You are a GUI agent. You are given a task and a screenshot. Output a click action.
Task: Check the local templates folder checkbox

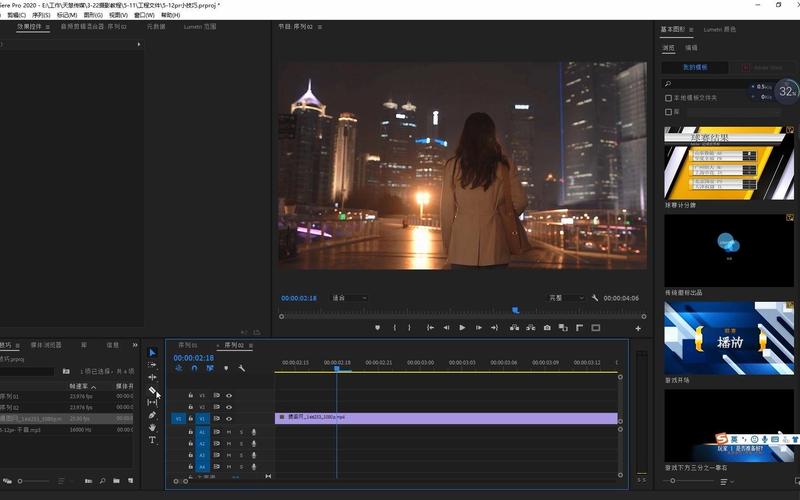(x=668, y=97)
